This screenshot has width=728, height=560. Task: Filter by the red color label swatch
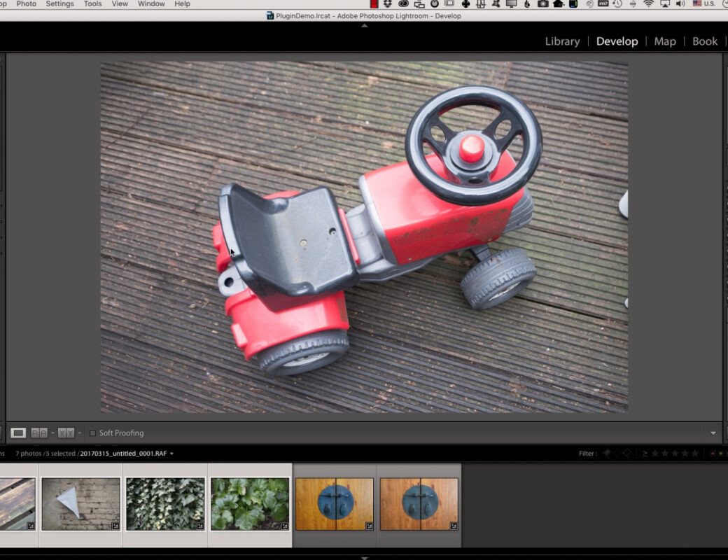pos(713,454)
